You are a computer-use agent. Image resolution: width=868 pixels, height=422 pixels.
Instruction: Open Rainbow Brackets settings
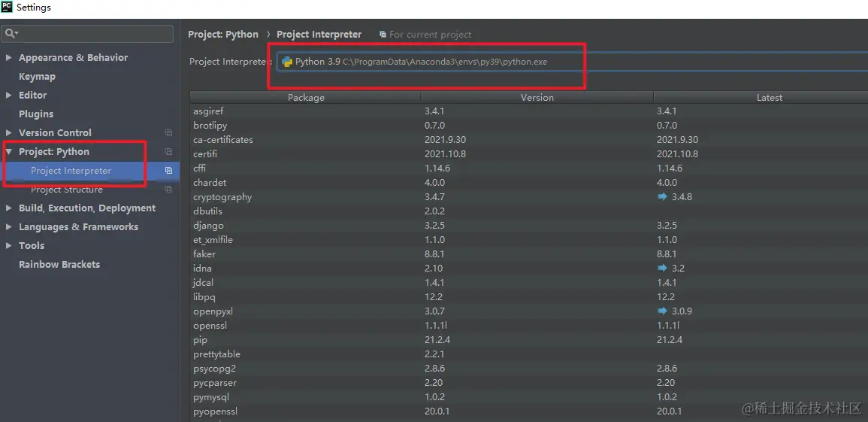click(59, 265)
